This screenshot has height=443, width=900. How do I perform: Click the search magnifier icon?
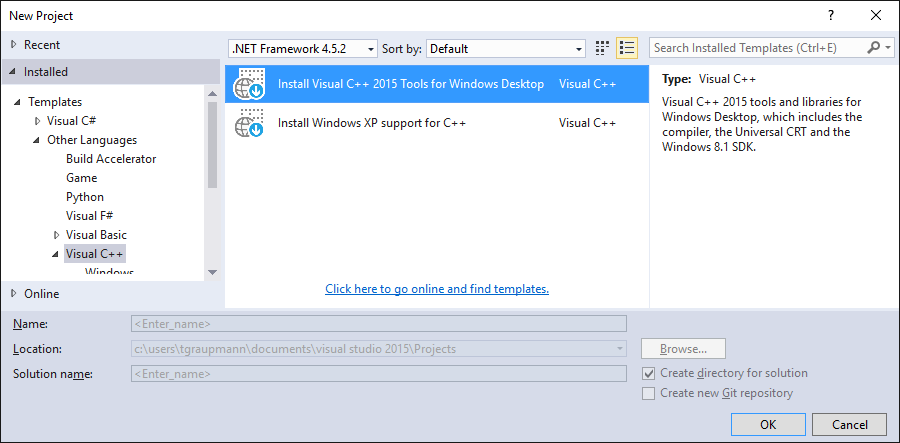point(873,48)
